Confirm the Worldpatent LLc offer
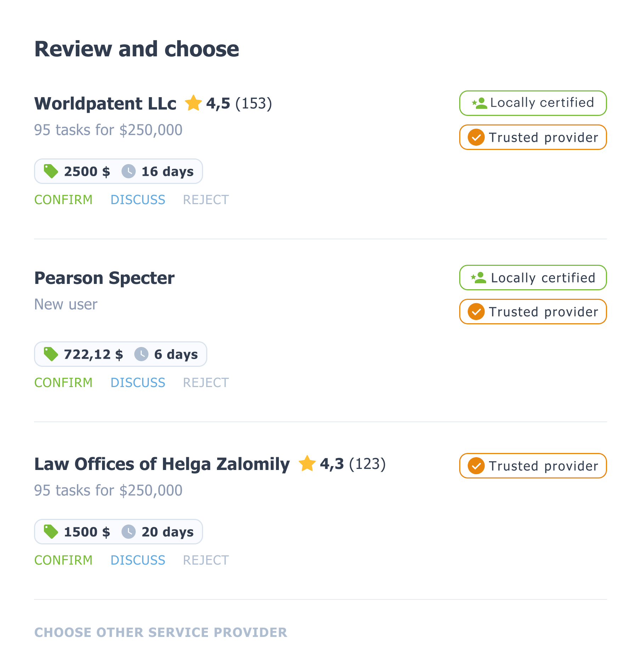This screenshot has width=641, height=672. tap(63, 200)
